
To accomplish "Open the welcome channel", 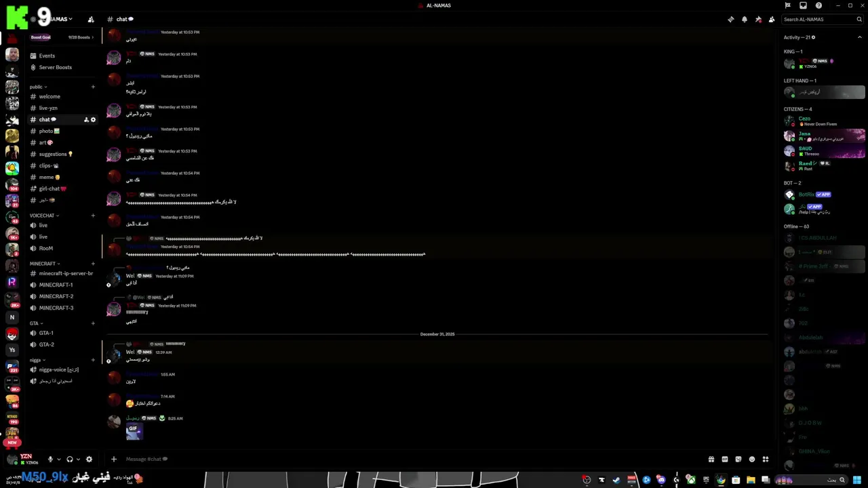I will click(64, 96).
